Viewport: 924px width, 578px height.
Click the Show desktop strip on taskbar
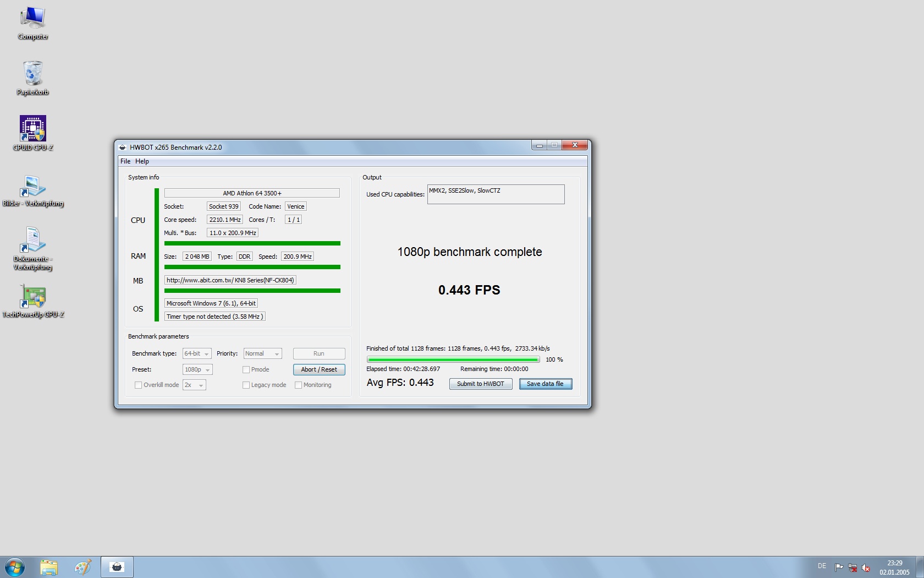tap(920, 567)
